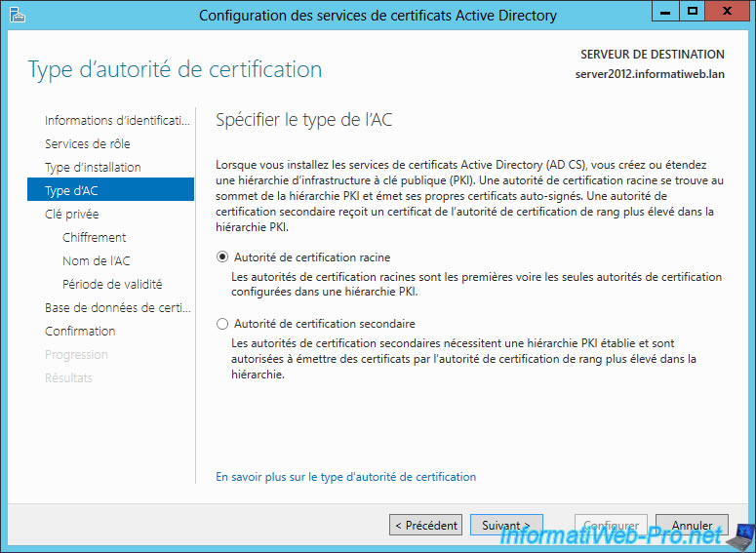Viewport: 756px width, 553px height.
Task: Go to Période de validité sub-step
Action: (111, 284)
